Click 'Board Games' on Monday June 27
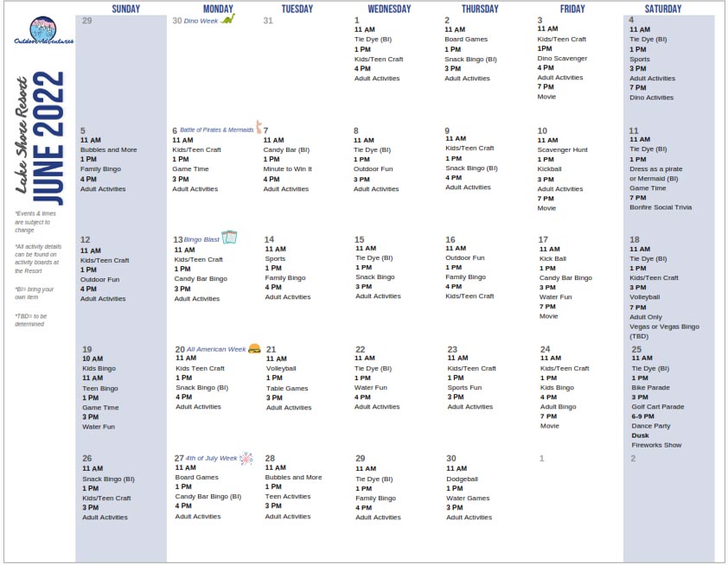Viewport: 728px width, 565px height. click(196, 477)
